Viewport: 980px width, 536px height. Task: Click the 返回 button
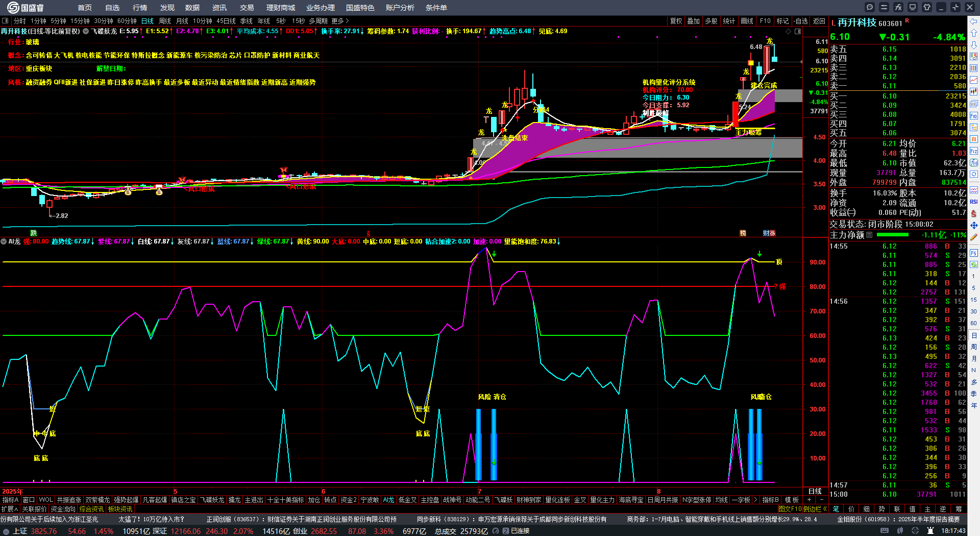coord(819,21)
